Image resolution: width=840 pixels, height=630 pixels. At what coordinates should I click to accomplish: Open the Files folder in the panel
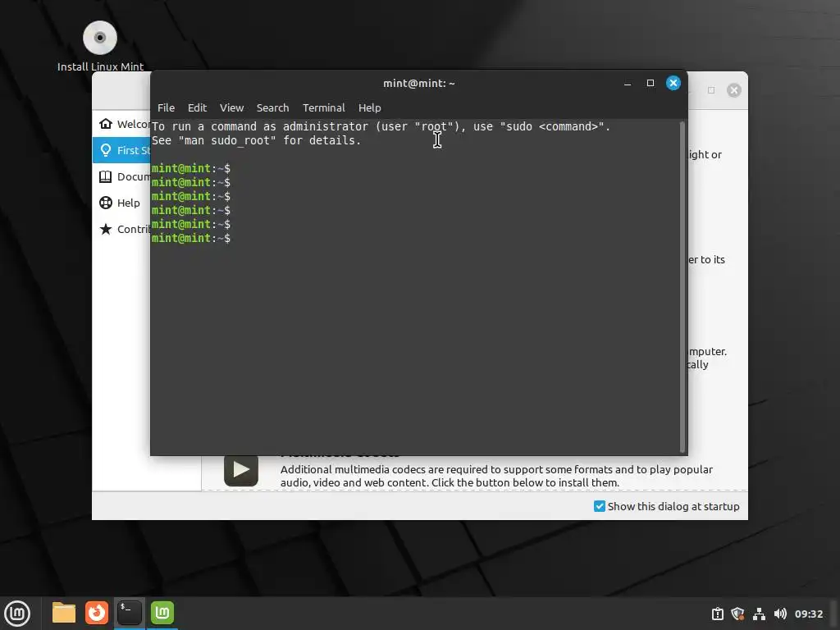(x=64, y=613)
